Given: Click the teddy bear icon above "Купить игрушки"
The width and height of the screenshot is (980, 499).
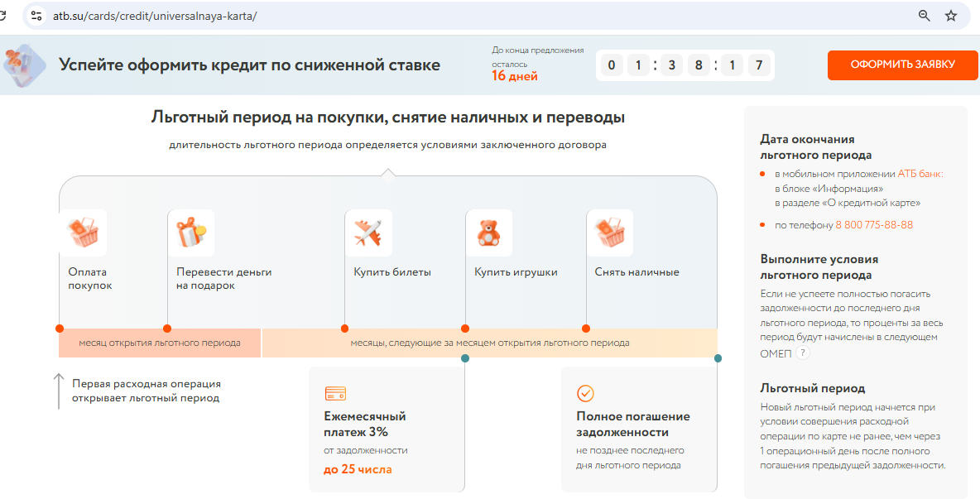Looking at the screenshot, I should point(488,233).
